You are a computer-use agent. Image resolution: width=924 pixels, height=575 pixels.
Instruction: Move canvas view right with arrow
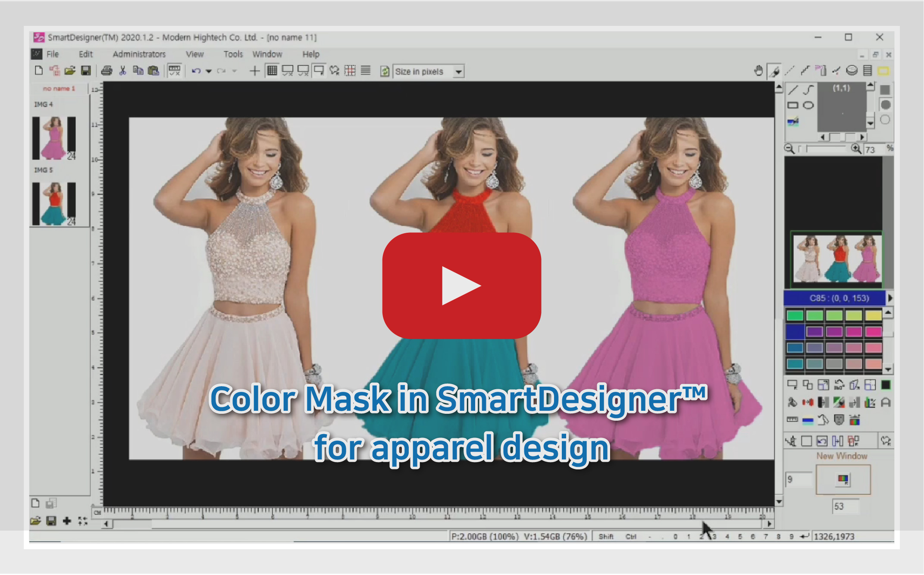769,524
